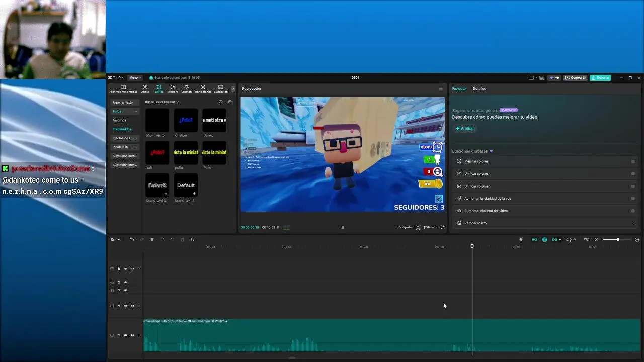Viewport: 644px width, 362px height.
Task: Select Favoritos in the text sidebar
Action: [x=119, y=120]
